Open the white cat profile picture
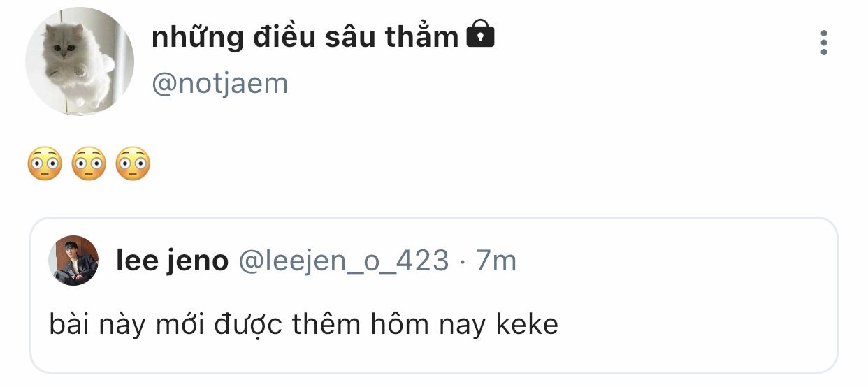 tap(80, 61)
